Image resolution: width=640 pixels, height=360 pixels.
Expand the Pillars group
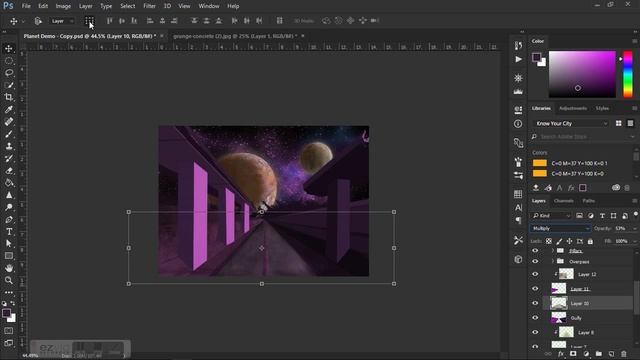click(553, 251)
